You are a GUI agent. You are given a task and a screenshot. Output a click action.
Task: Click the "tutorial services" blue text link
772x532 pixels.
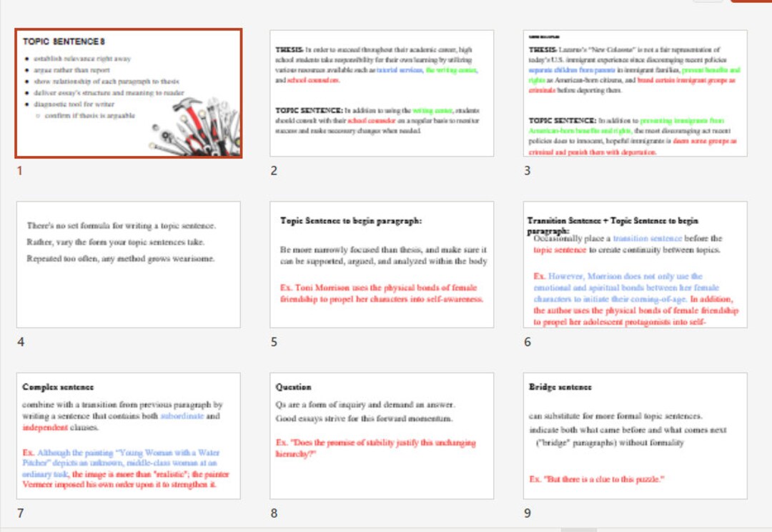pyautogui.click(x=400, y=71)
